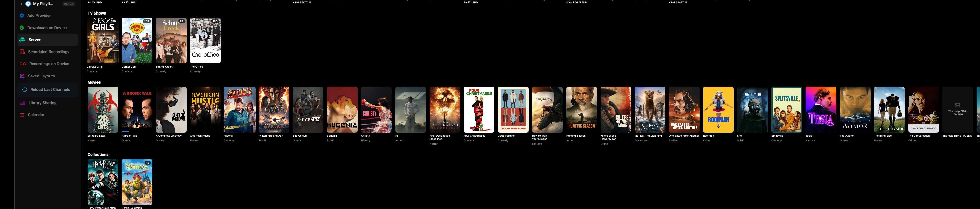The height and width of the screenshot is (209, 980).
Task: Open Scheduled Recordings via its red icon
Action: click(22, 52)
